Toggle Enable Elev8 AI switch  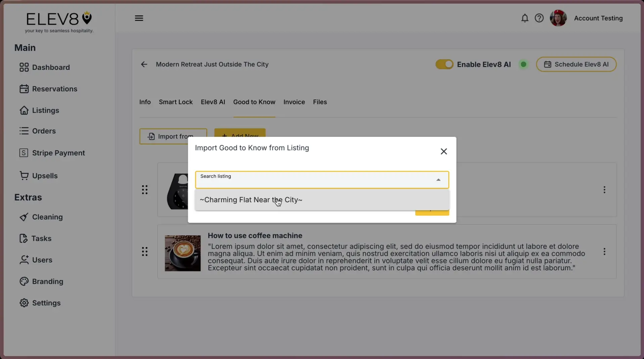[x=444, y=64]
